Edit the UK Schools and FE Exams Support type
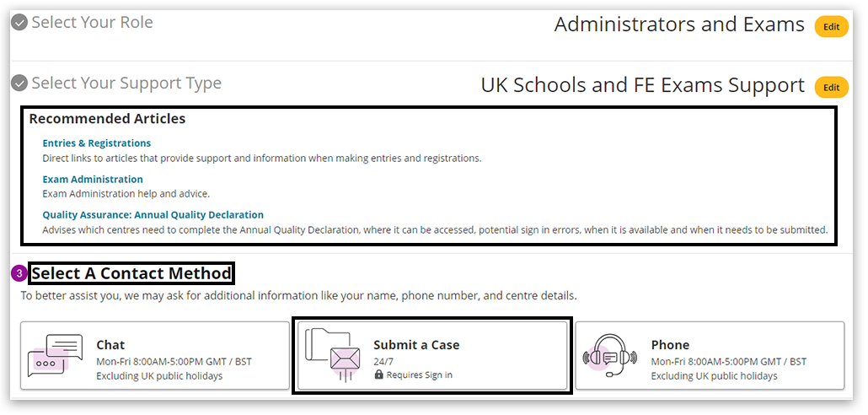 [x=831, y=87]
